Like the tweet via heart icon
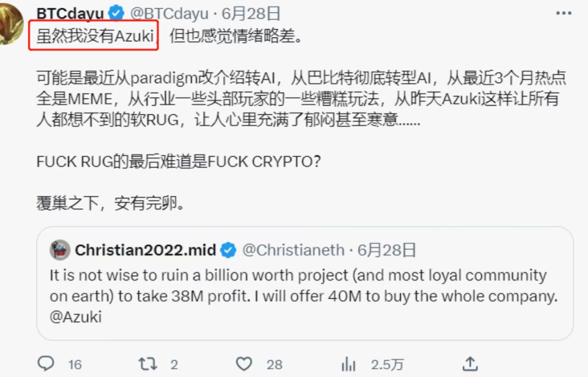The height and width of the screenshot is (377, 588). (244, 364)
